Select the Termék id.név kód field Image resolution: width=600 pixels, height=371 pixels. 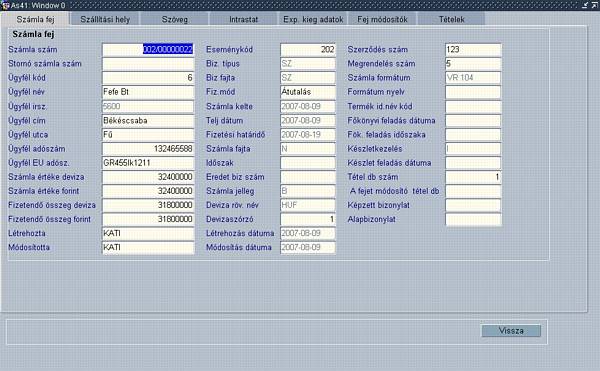(x=473, y=106)
